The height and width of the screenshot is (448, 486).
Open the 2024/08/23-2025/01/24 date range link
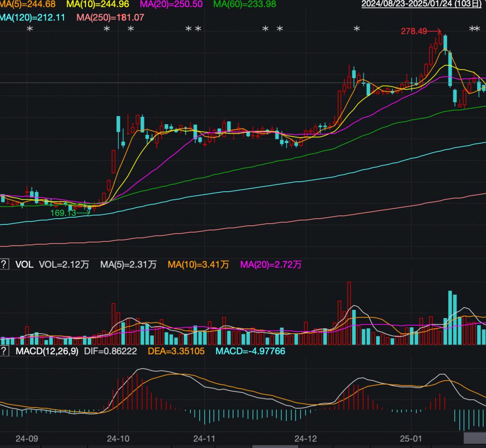coord(422,4)
